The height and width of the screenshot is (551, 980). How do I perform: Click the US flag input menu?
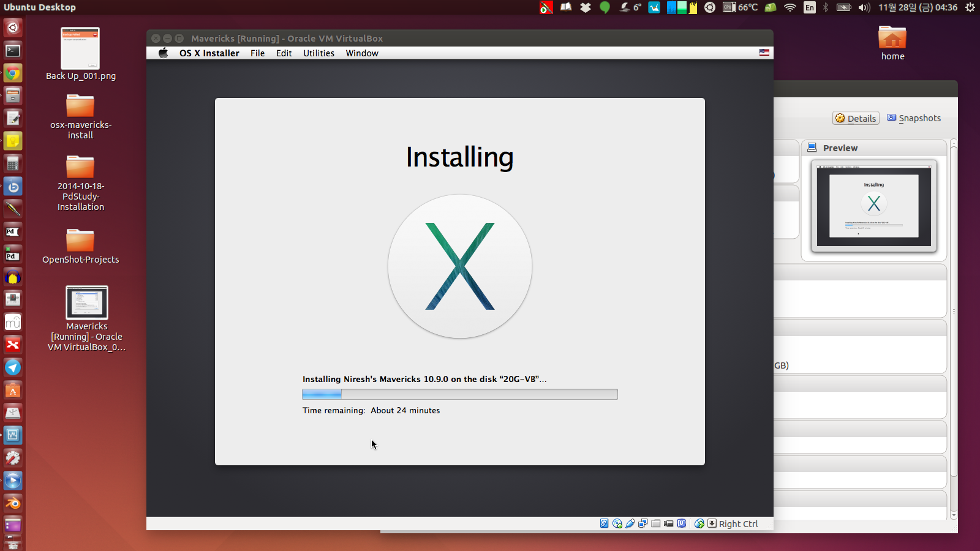click(x=764, y=53)
